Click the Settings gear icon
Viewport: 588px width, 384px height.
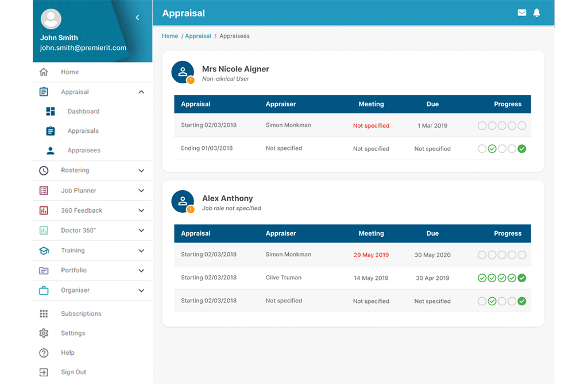pyautogui.click(x=44, y=333)
